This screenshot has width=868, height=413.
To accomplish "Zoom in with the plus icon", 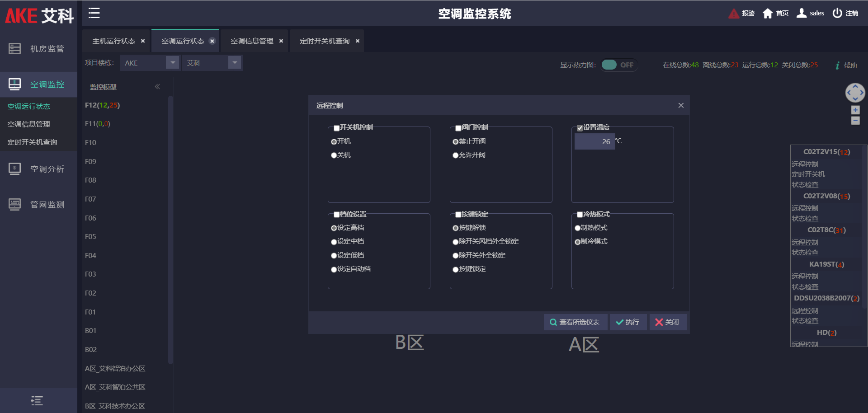I will pos(855,110).
